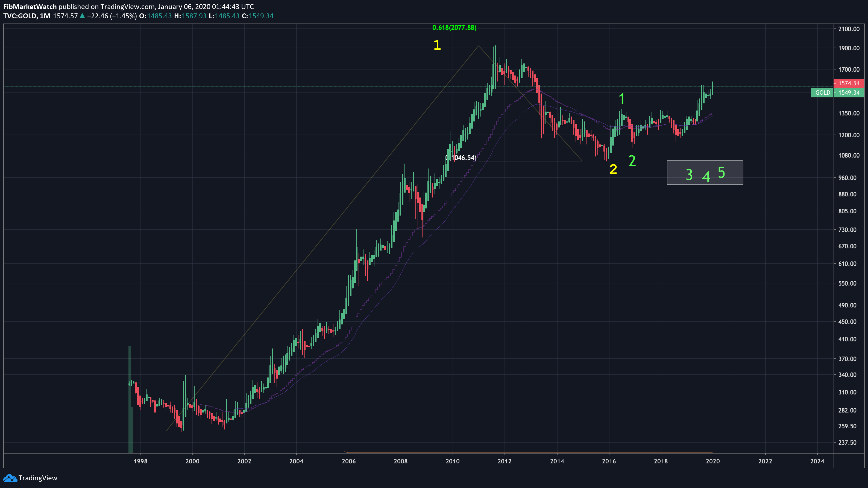Click the green up-triangle price change icon
The image size is (868, 488).
click(x=82, y=16)
